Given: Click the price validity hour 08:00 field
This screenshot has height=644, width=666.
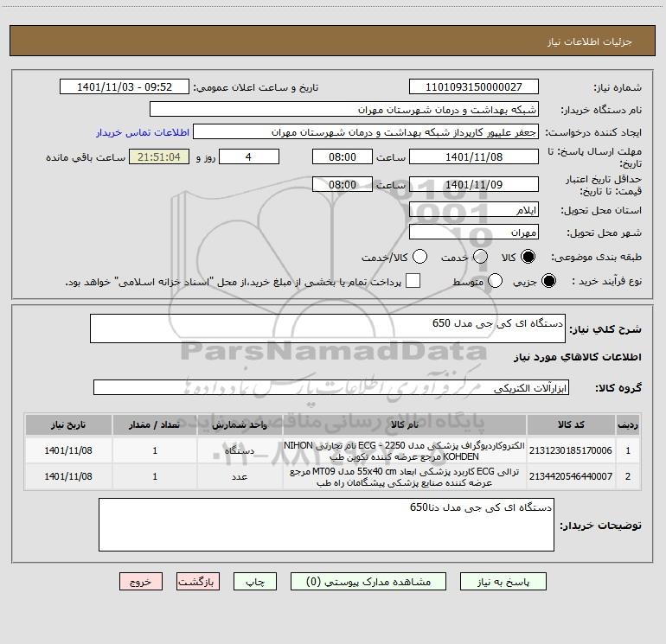Looking at the screenshot, I should tap(343, 185).
